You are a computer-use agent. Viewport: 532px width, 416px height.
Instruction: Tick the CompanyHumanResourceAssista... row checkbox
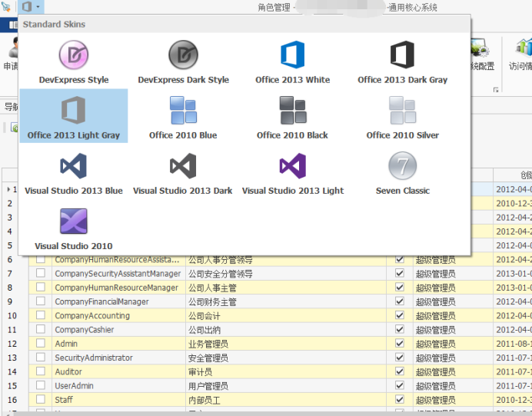click(41, 260)
